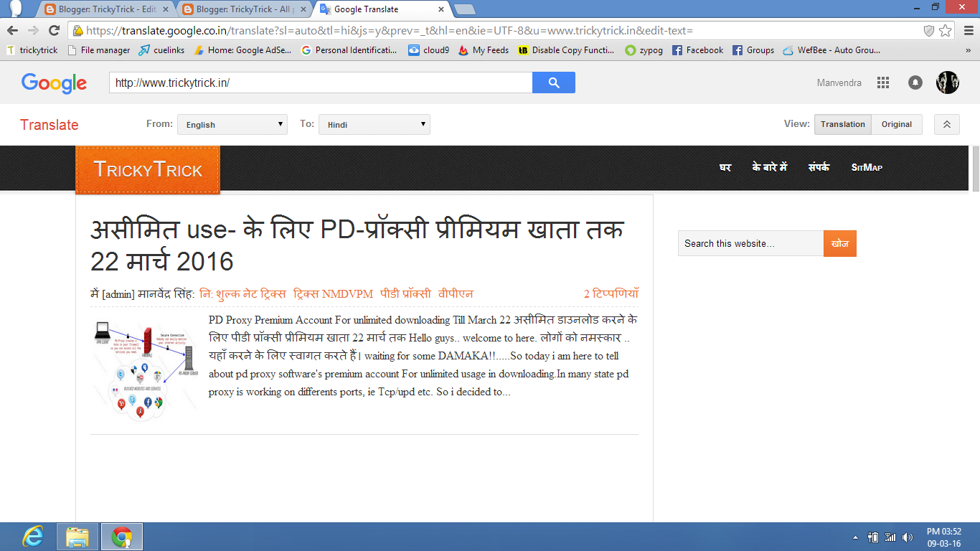Click the TrickyTrick site logo
This screenshot has width=980, height=551.
tap(148, 170)
